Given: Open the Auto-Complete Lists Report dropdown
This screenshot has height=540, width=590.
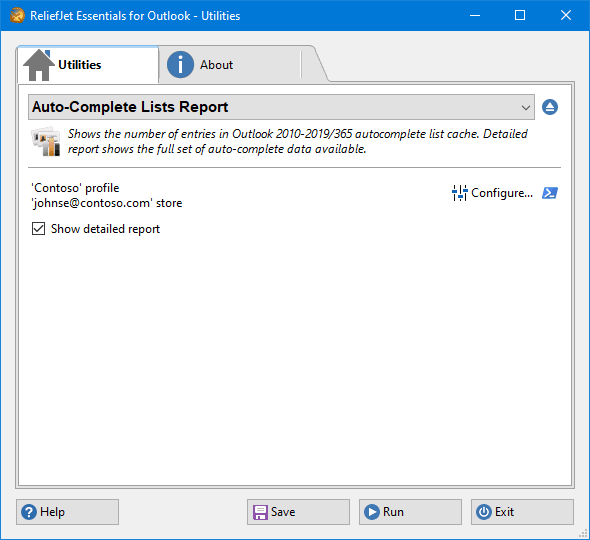Looking at the screenshot, I should tap(281, 107).
